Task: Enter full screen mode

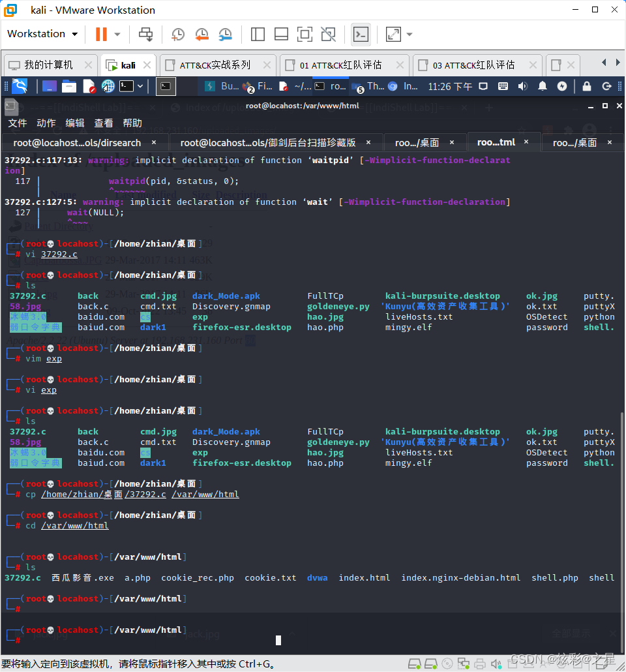Action: [x=305, y=35]
